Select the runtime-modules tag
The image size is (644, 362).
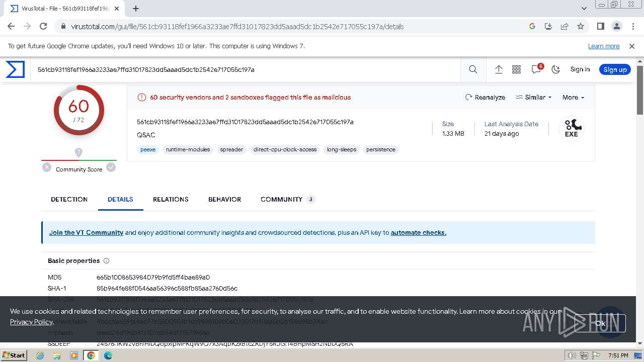pyautogui.click(x=188, y=149)
